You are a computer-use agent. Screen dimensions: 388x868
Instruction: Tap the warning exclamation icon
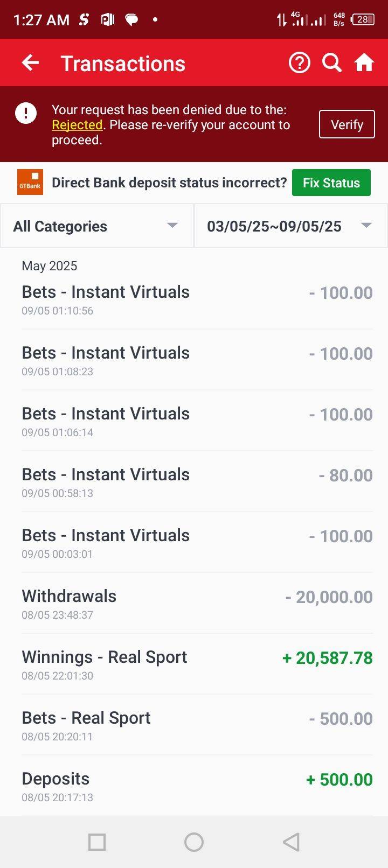click(26, 113)
